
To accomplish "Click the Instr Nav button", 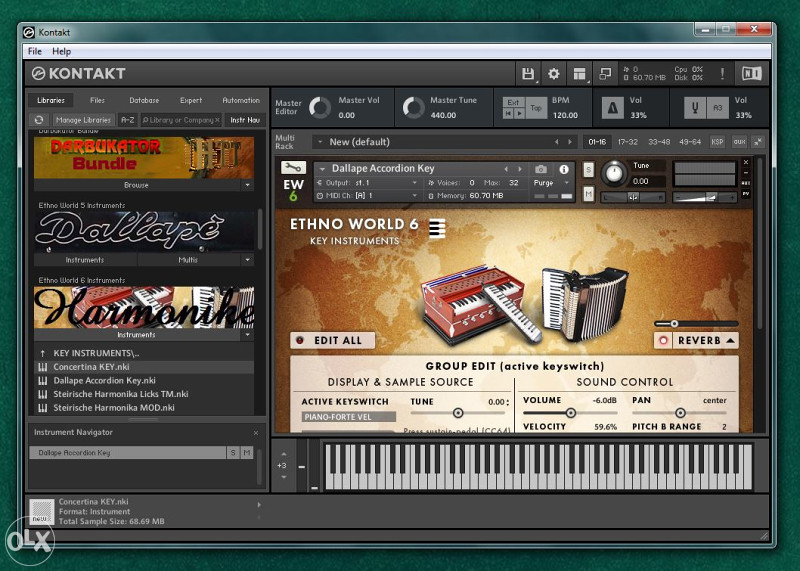I will click(x=245, y=120).
